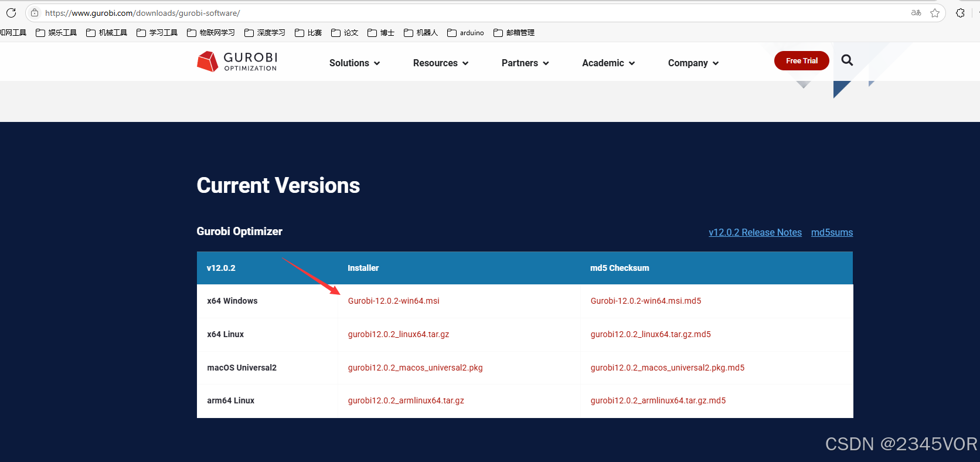Image resolution: width=980 pixels, height=462 pixels.
Task: Open the v12.0.2 Release Notes link
Action: point(755,232)
